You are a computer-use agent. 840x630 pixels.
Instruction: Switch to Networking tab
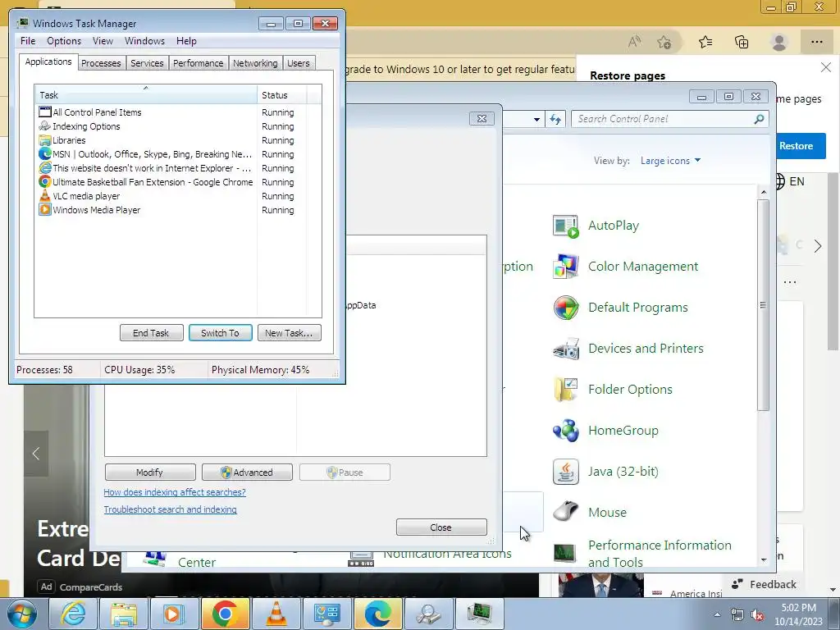click(x=255, y=63)
